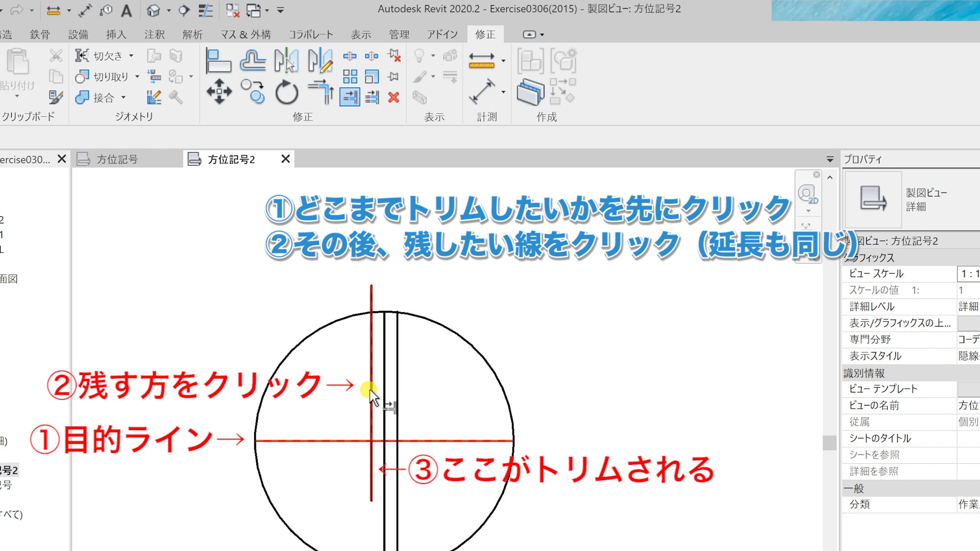
Task: Open the 注釈 ribbon tab
Action: (x=154, y=35)
